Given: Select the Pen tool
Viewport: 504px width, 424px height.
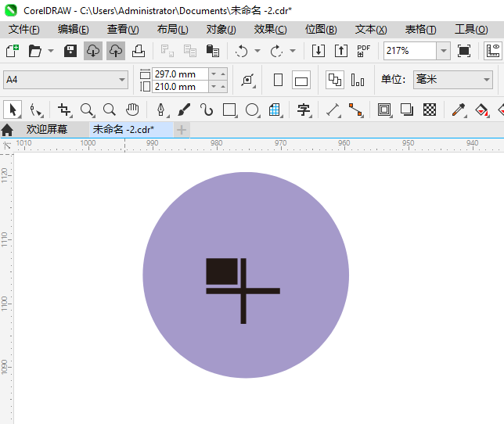Looking at the screenshot, I should pos(161,110).
